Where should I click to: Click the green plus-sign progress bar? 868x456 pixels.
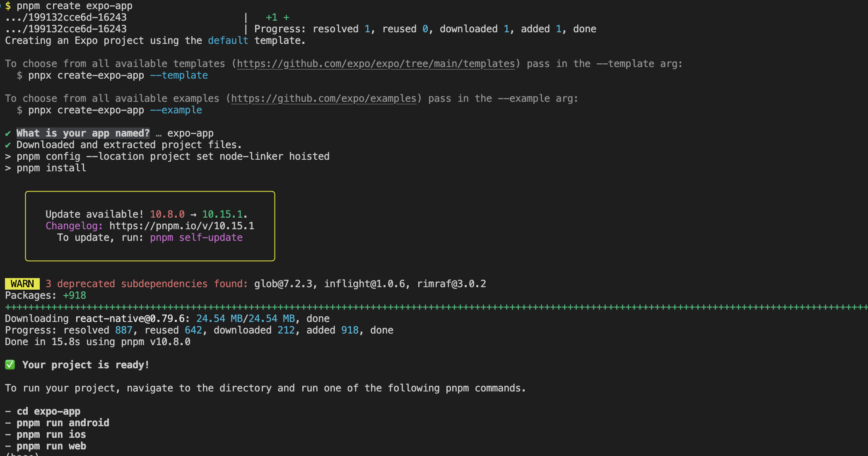click(x=435, y=307)
